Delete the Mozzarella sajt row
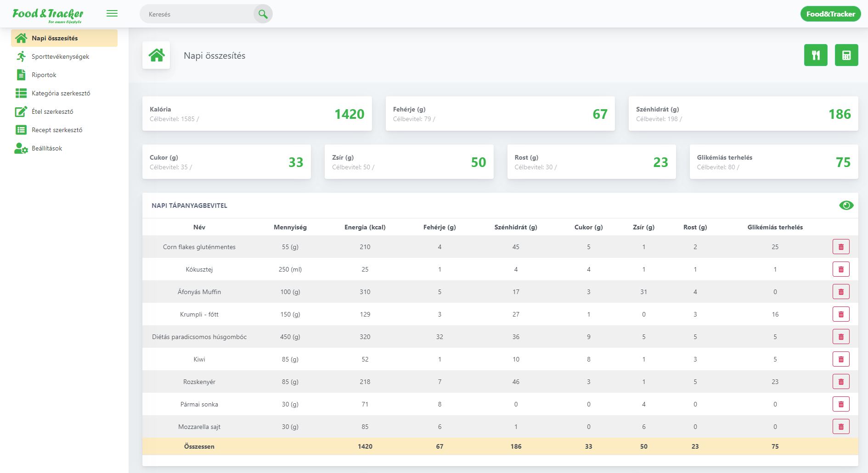 point(841,427)
